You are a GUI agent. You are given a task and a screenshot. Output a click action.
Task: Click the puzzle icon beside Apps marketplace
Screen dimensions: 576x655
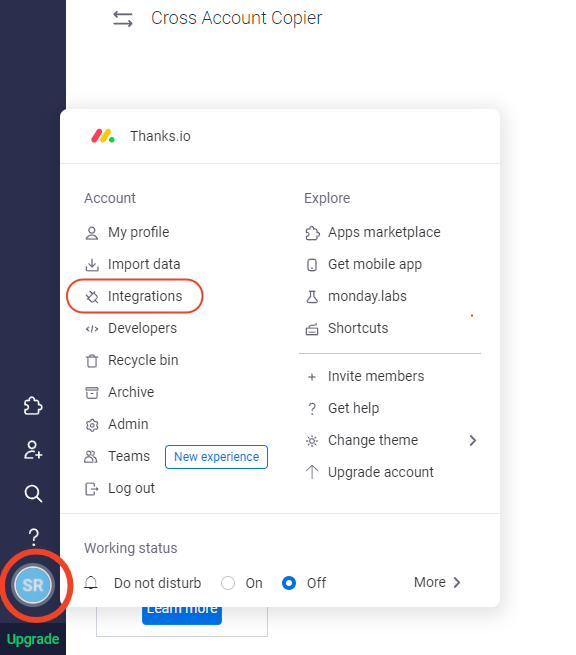tap(312, 233)
